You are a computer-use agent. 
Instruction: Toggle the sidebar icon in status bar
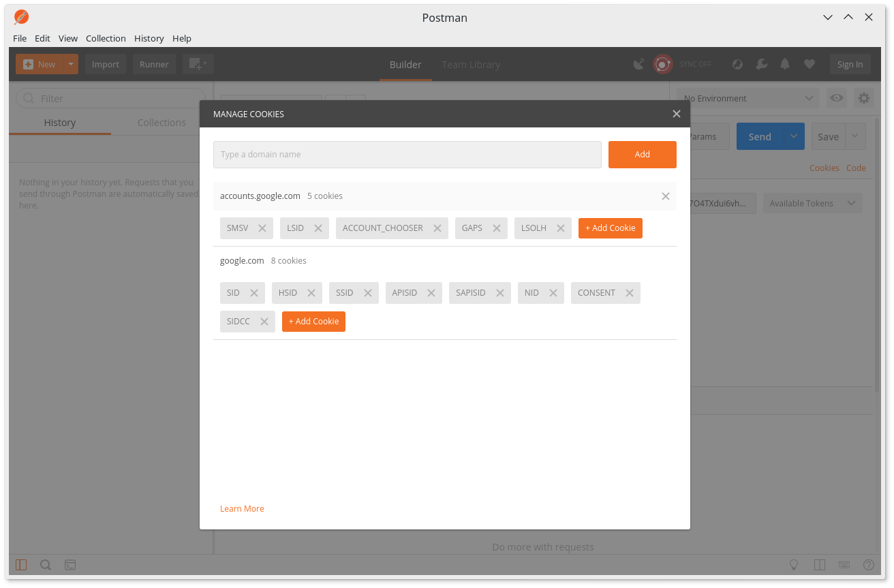pyautogui.click(x=21, y=565)
